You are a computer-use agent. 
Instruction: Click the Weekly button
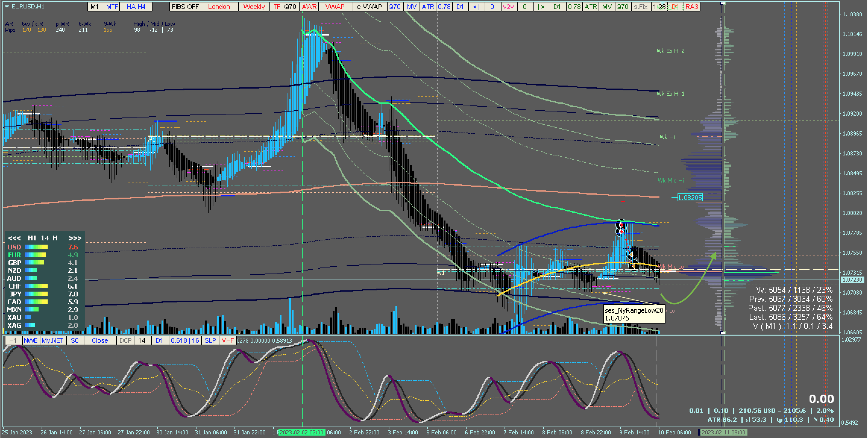point(254,7)
